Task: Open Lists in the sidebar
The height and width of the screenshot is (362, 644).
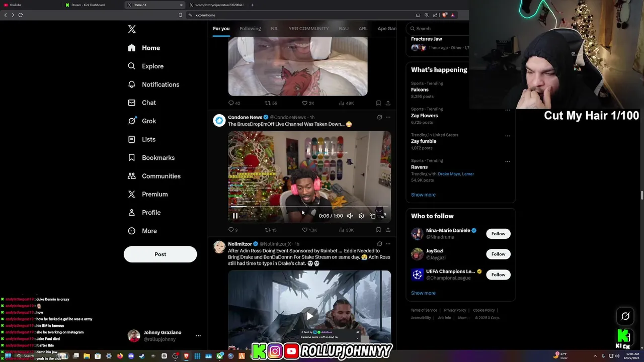Action: [142, 139]
